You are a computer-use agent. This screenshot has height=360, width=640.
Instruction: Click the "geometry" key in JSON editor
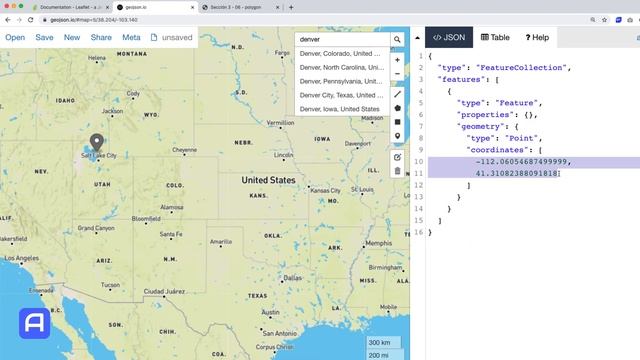(482, 127)
